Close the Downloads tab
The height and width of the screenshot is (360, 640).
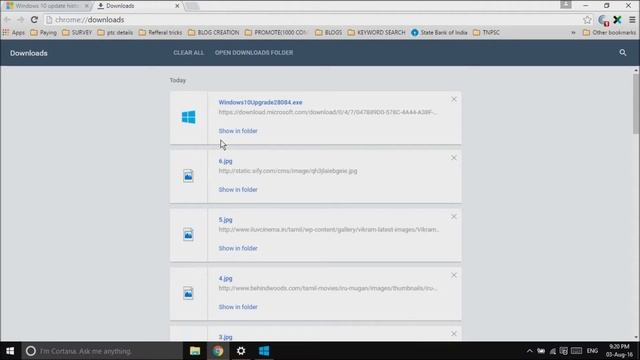(x=177, y=6)
